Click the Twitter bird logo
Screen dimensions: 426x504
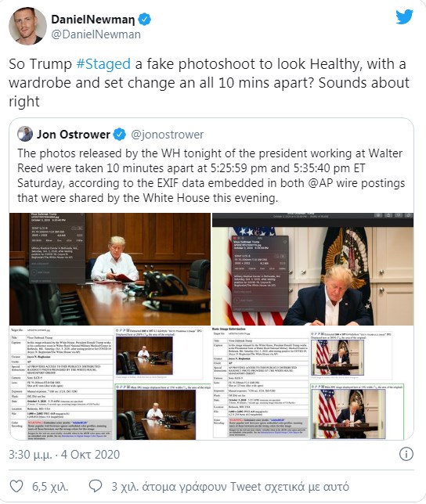point(404,16)
